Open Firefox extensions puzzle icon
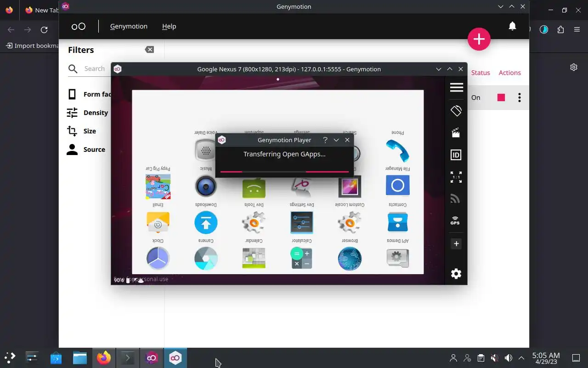This screenshot has width=588, height=368. pos(560,30)
